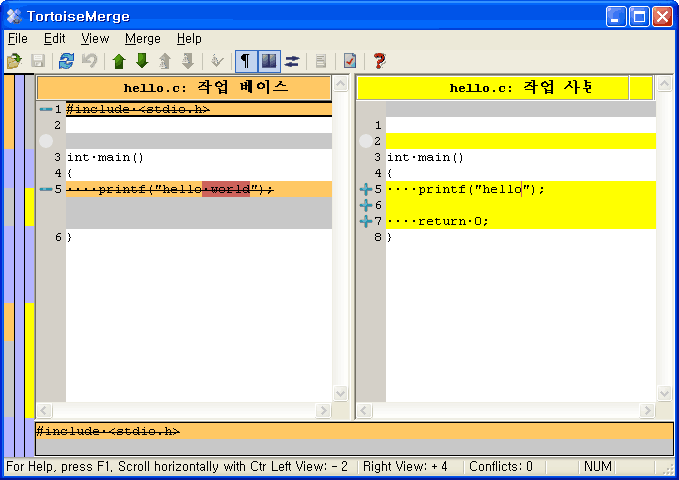Viewport: 679px width, 480px height.
Task: Click minus marker beside line 5 in left pane
Action: (x=46, y=189)
